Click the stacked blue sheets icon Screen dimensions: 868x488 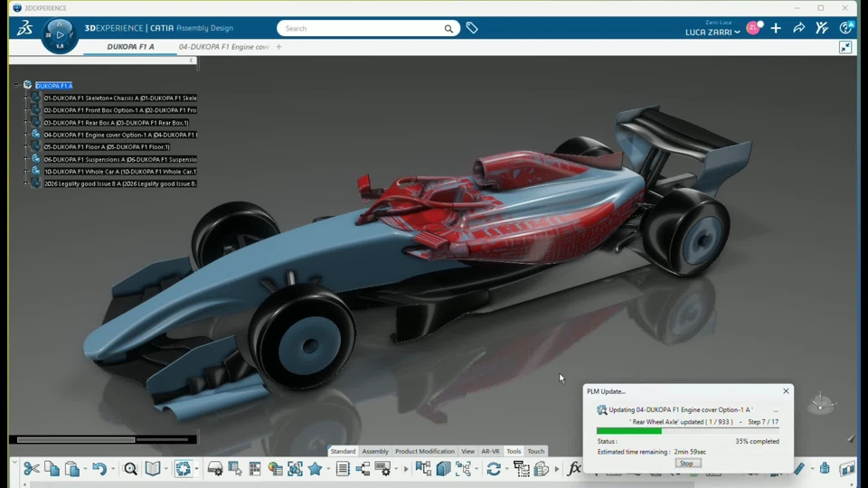click(x=443, y=469)
